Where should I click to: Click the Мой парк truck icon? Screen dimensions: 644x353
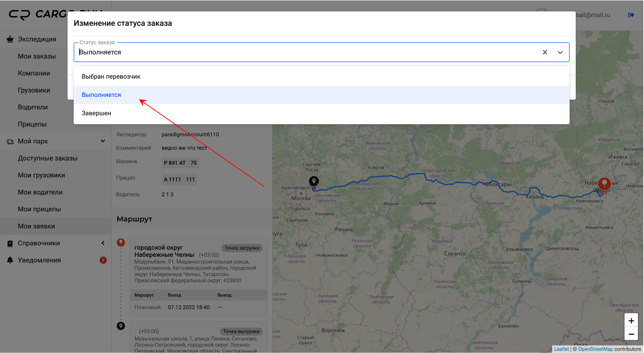[10, 142]
